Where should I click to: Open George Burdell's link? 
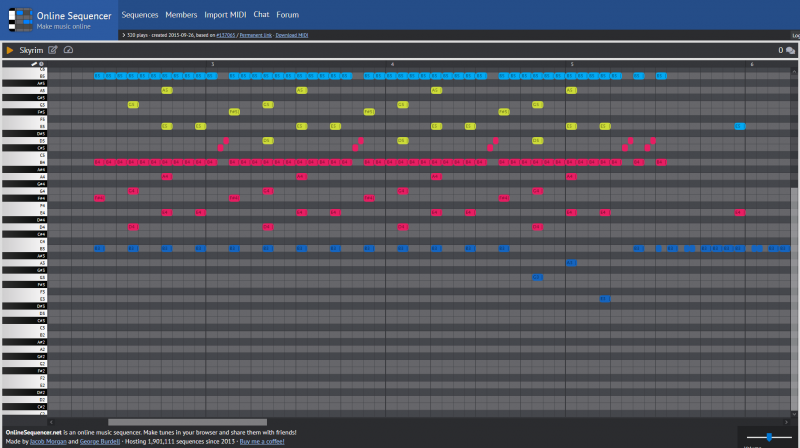100,441
